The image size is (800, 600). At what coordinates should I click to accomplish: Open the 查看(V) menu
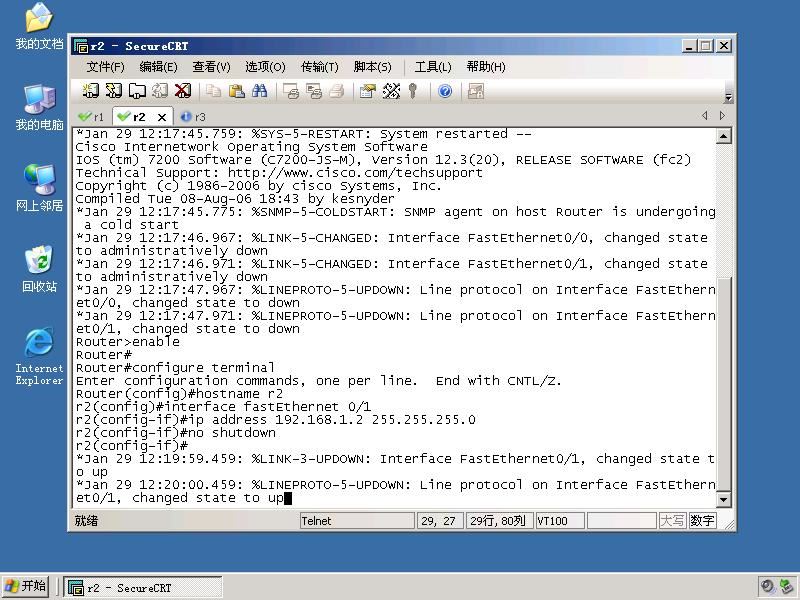(211, 67)
